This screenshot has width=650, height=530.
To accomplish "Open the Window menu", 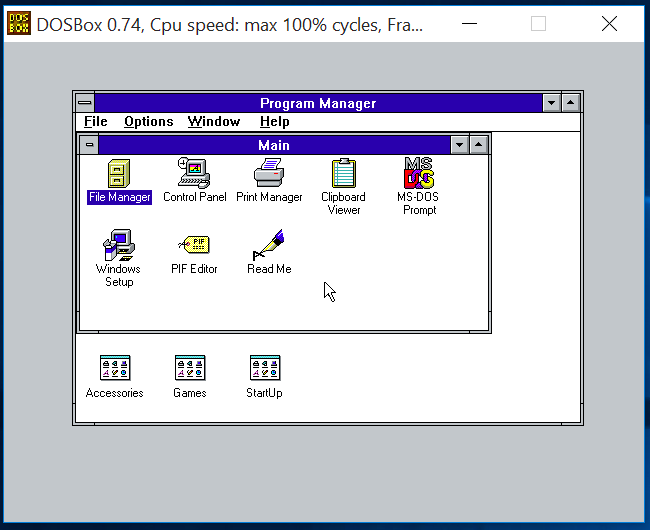I will (x=213, y=121).
